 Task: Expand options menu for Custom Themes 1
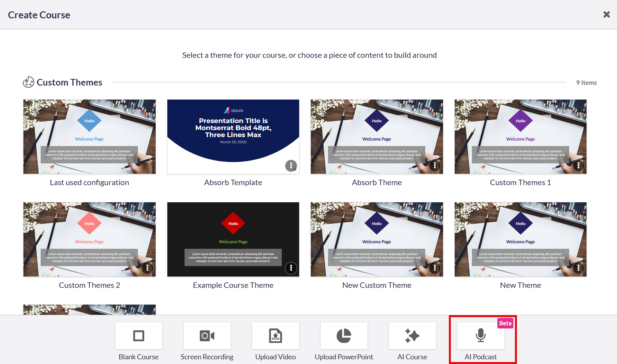(x=578, y=166)
